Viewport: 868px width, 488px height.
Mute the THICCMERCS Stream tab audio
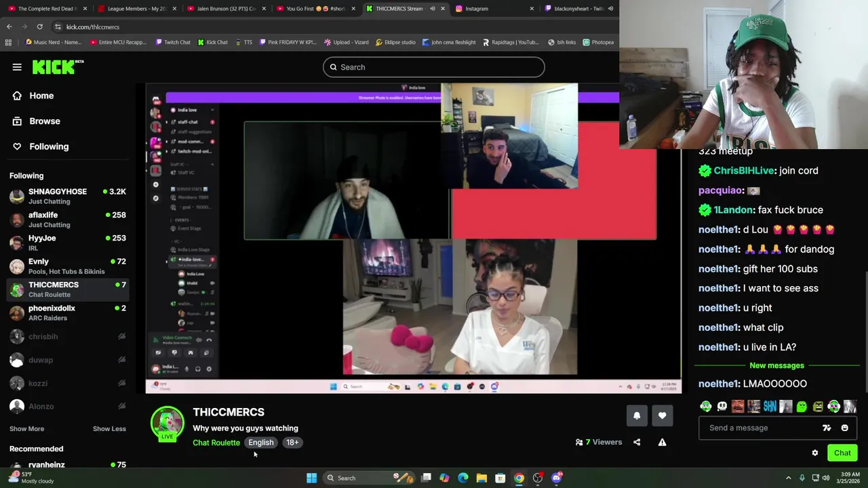click(x=432, y=9)
